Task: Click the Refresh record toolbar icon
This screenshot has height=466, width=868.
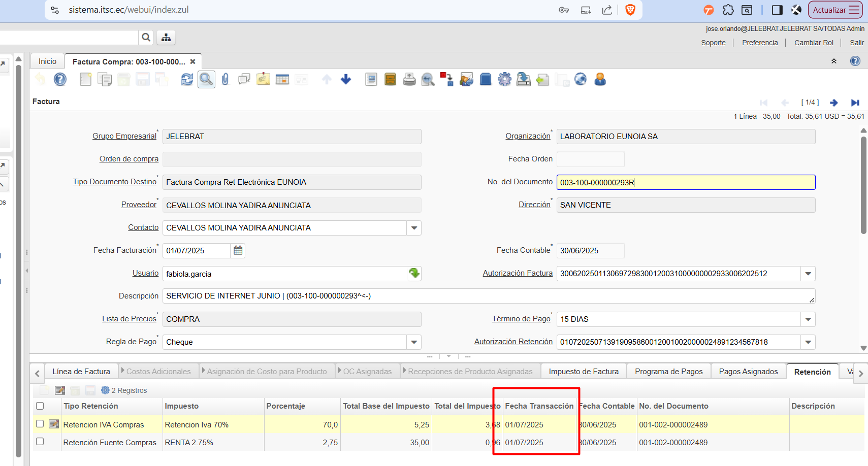Action: tap(187, 80)
